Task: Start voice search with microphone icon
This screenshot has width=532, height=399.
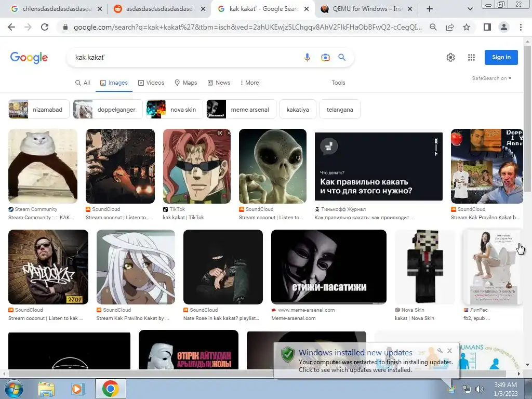Action: [x=307, y=57]
